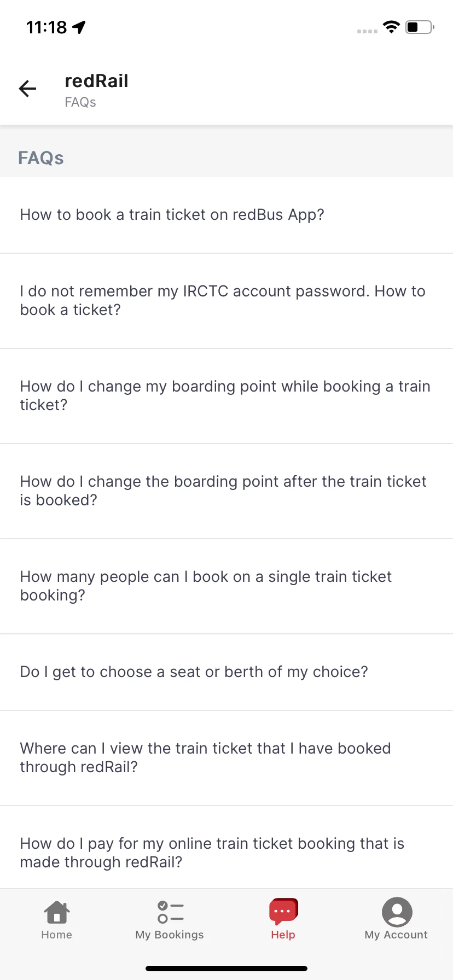This screenshot has height=980, width=453.
Task: Open 'How many people can I book' question
Action: tap(226, 586)
